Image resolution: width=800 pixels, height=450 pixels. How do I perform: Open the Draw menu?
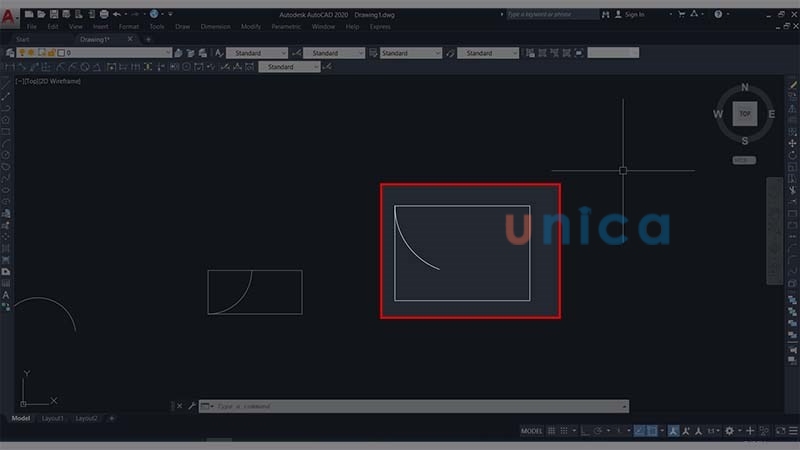pyautogui.click(x=182, y=27)
